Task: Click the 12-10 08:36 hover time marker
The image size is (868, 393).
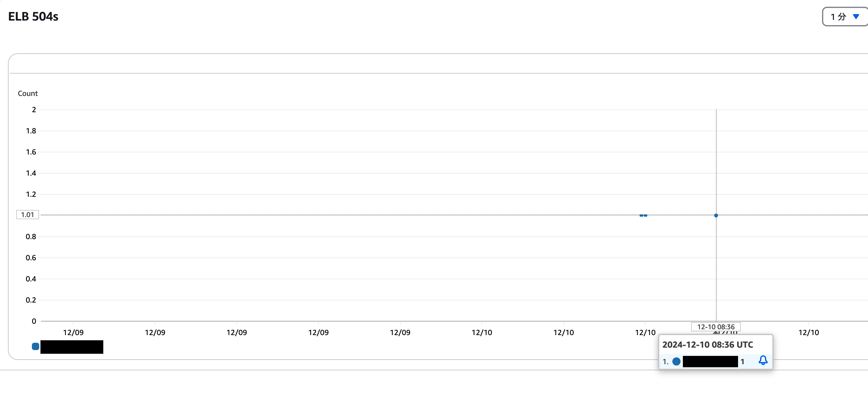Action: 716,326
